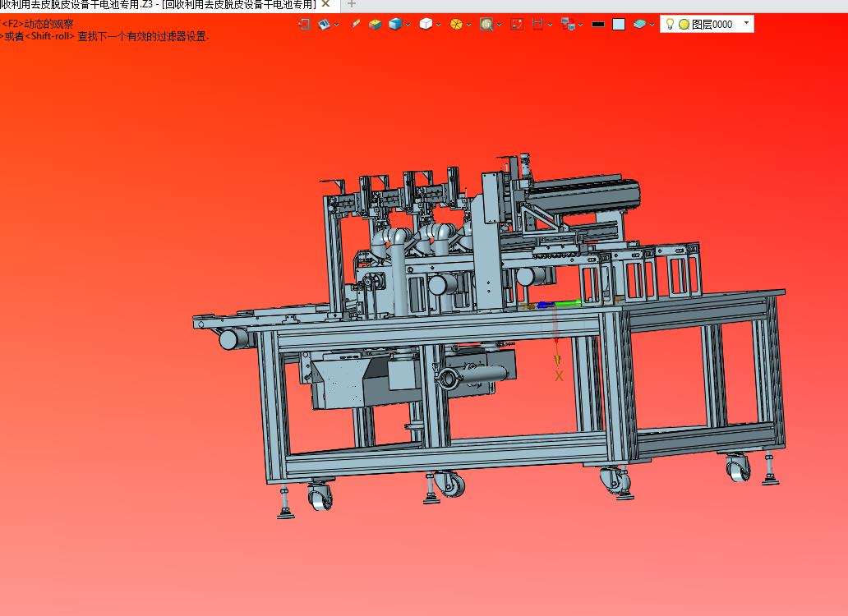Expand the blue shaded cube display arrow
Image resolution: width=848 pixels, height=616 pixels.
[x=408, y=25]
